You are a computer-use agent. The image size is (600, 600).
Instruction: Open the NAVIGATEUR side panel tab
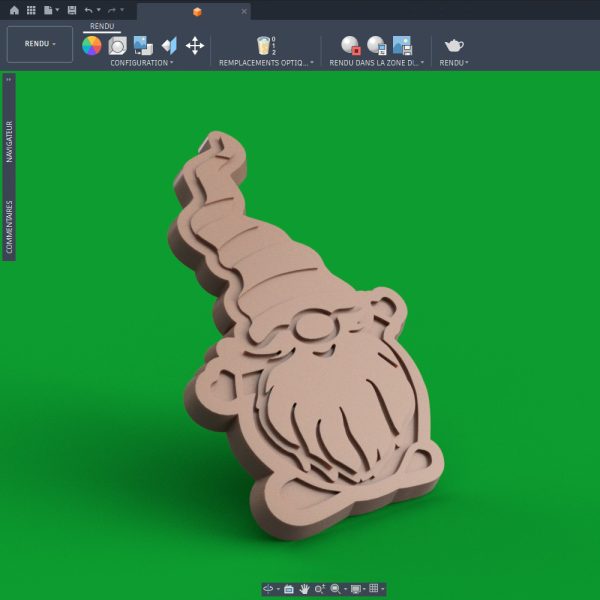9,142
